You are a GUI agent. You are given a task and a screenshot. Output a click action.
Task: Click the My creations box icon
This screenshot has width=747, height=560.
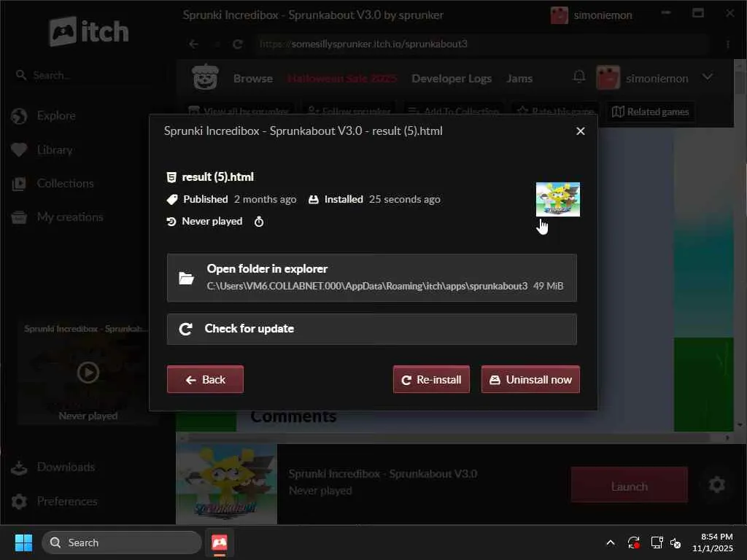click(x=19, y=217)
